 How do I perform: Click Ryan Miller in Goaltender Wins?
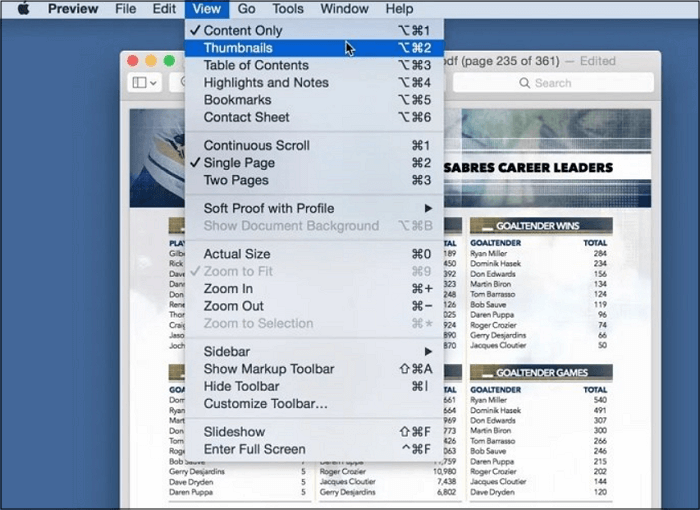(488, 253)
